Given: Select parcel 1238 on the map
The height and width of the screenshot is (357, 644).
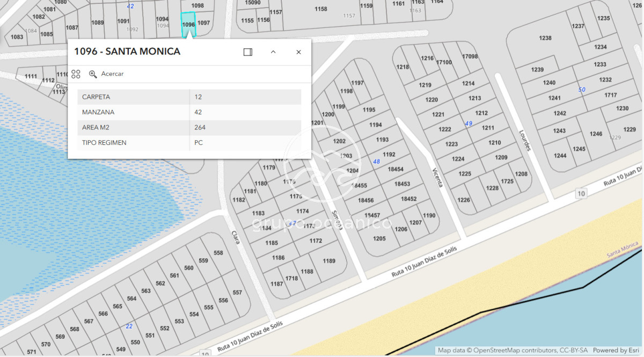Looking at the screenshot, I should point(545,38).
